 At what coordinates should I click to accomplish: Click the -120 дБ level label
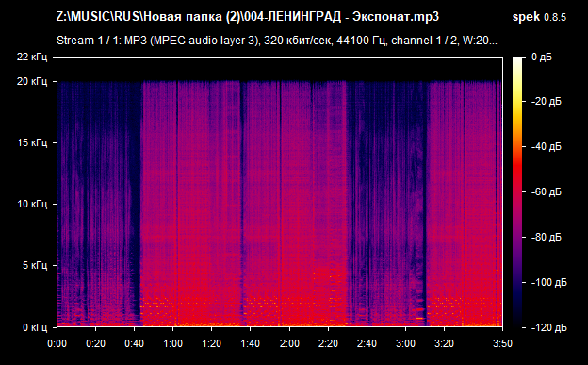[x=549, y=327]
